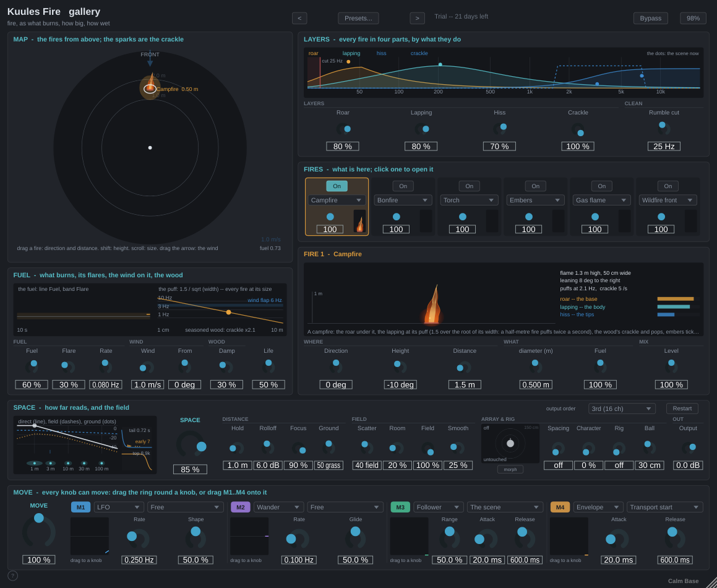Open the Bonfire fire type dropdown

click(x=403, y=200)
